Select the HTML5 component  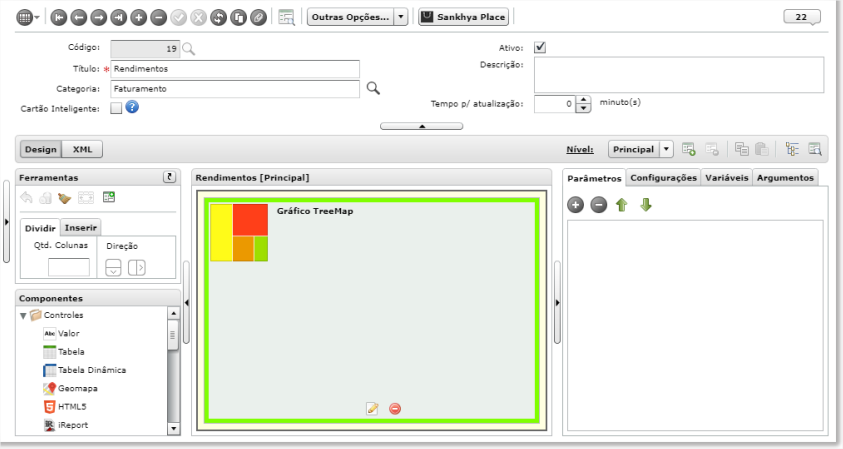coord(65,407)
